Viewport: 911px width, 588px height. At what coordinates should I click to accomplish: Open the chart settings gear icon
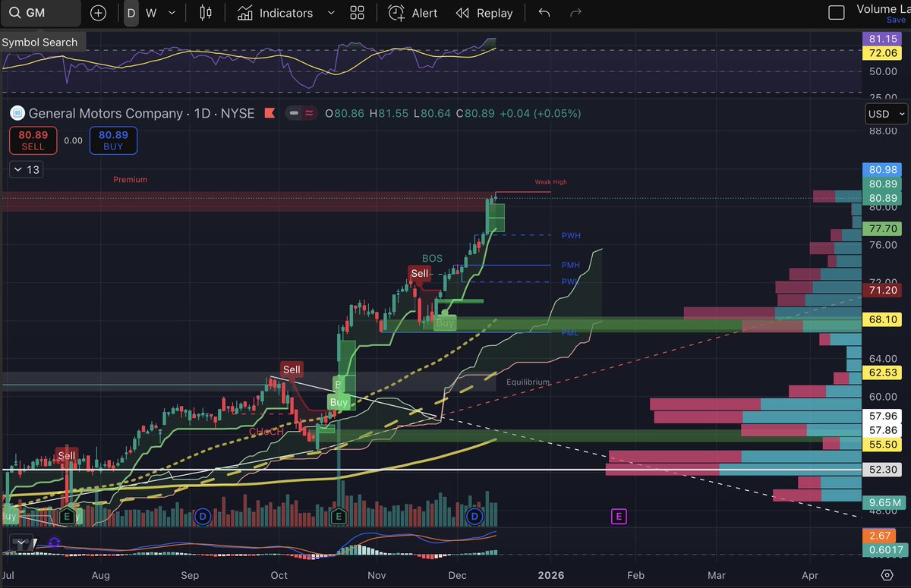(x=887, y=576)
